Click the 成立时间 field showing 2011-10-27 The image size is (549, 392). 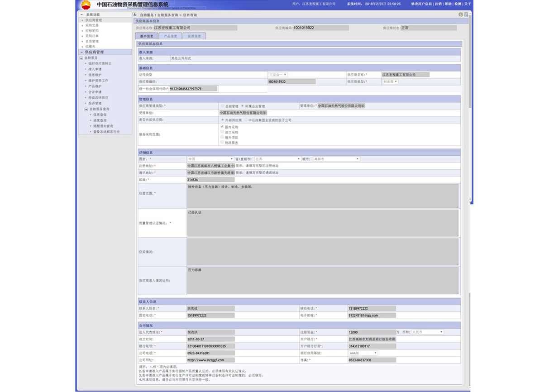point(211,339)
